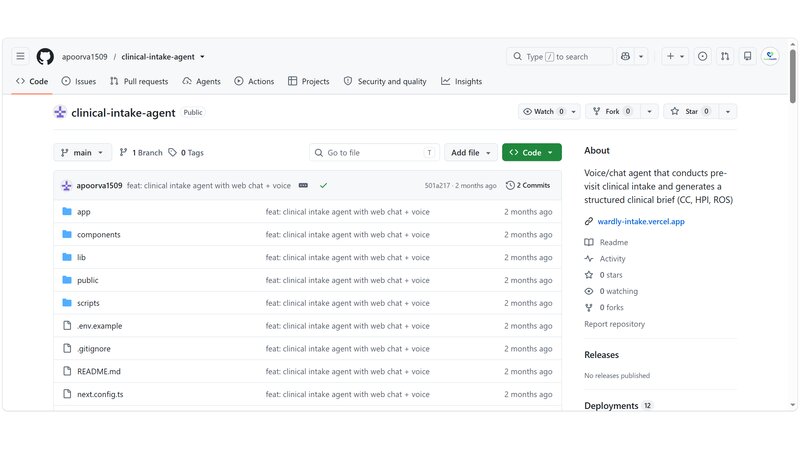This screenshot has width=800, height=450.
Task: Click Report repository link
Action: coord(614,324)
